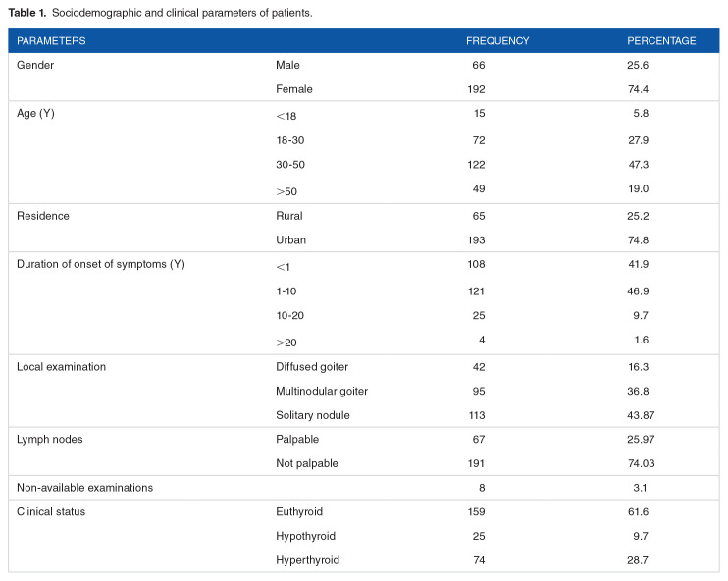Click the PARAMETERS column header
The height and width of the screenshot is (581, 728).
[x=51, y=41]
